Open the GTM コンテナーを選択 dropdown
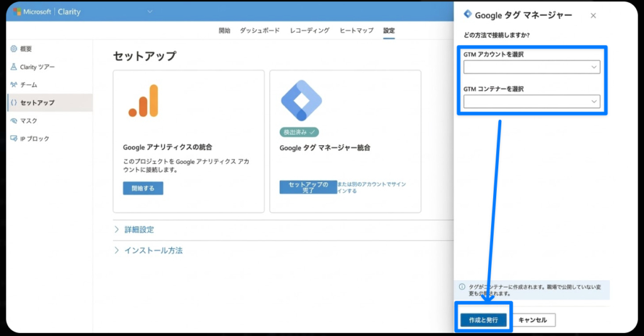This screenshot has height=336, width=644. tap(531, 102)
